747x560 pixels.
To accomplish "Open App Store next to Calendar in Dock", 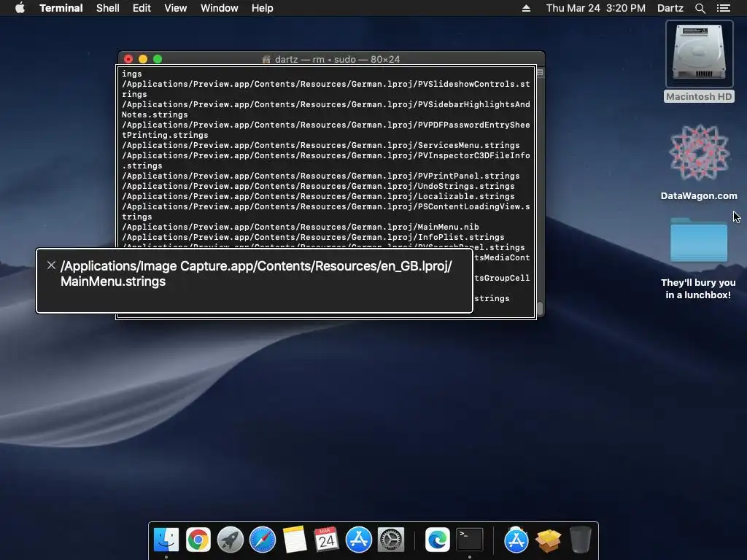I will coord(358,540).
